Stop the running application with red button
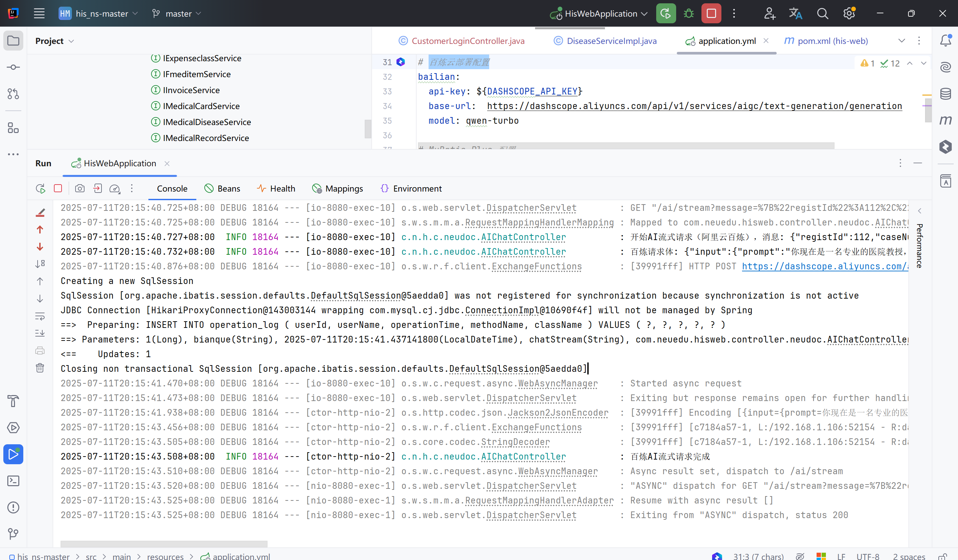Screen dimensions: 958x560 click(711, 14)
